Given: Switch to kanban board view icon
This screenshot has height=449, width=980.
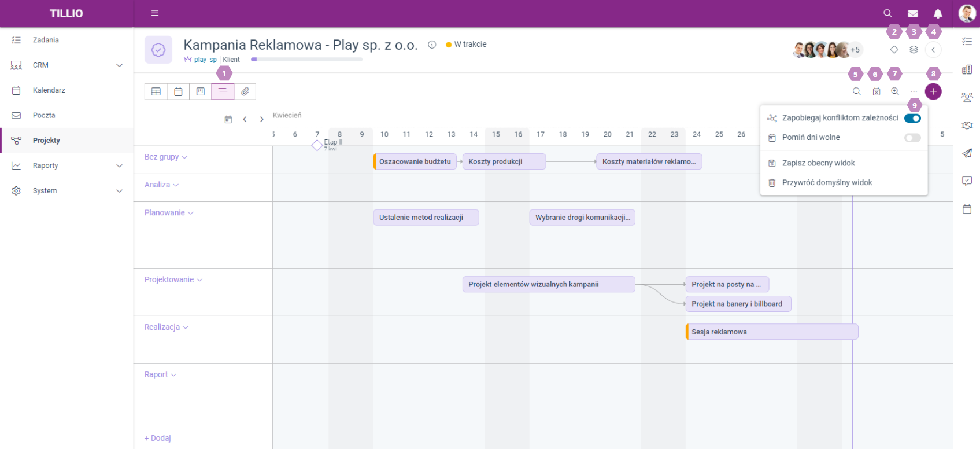Looking at the screenshot, I should click(200, 91).
